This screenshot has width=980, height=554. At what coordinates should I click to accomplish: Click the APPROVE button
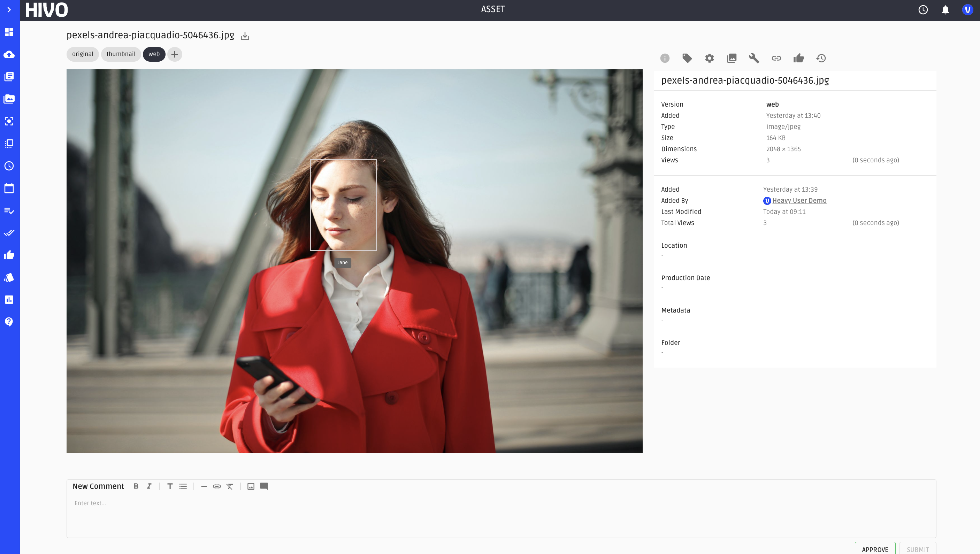pyautogui.click(x=875, y=549)
